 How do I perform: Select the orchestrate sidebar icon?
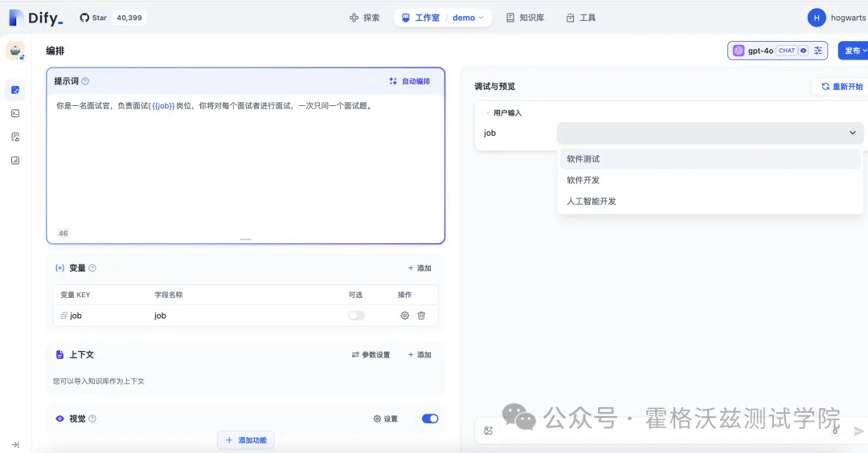(15, 90)
